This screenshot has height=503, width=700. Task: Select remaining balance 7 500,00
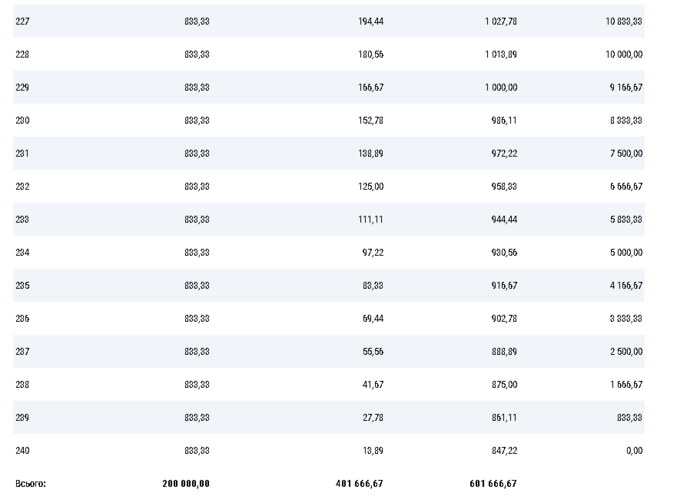point(626,153)
